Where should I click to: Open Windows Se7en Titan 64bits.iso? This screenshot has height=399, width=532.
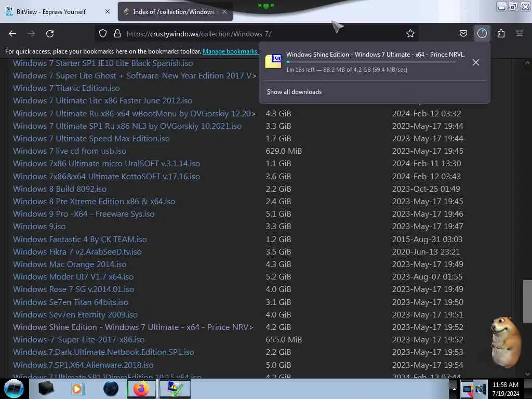(x=71, y=302)
